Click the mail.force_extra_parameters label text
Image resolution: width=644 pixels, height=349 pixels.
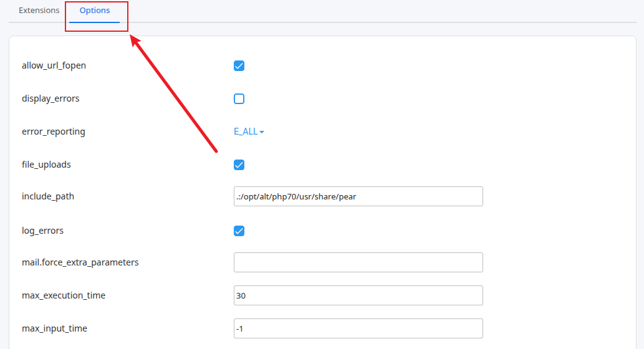[x=80, y=262]
